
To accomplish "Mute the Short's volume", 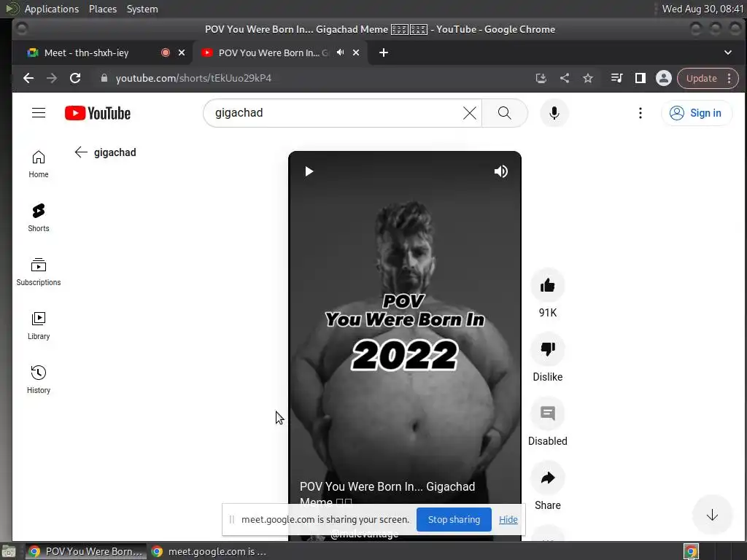I will [500, 171].
